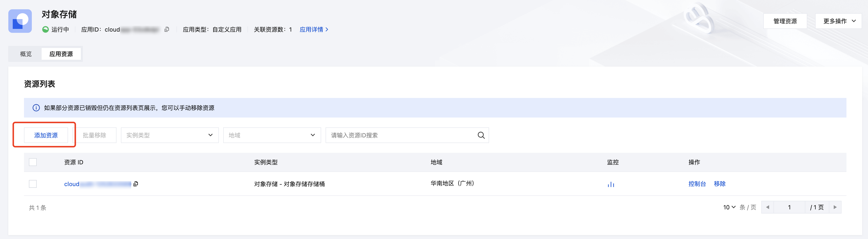Click the info icon in the notice banner

(36, 108)
